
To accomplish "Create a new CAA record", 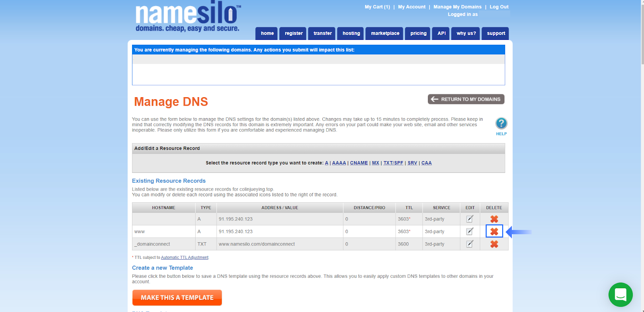I will (x=427, y=163).
